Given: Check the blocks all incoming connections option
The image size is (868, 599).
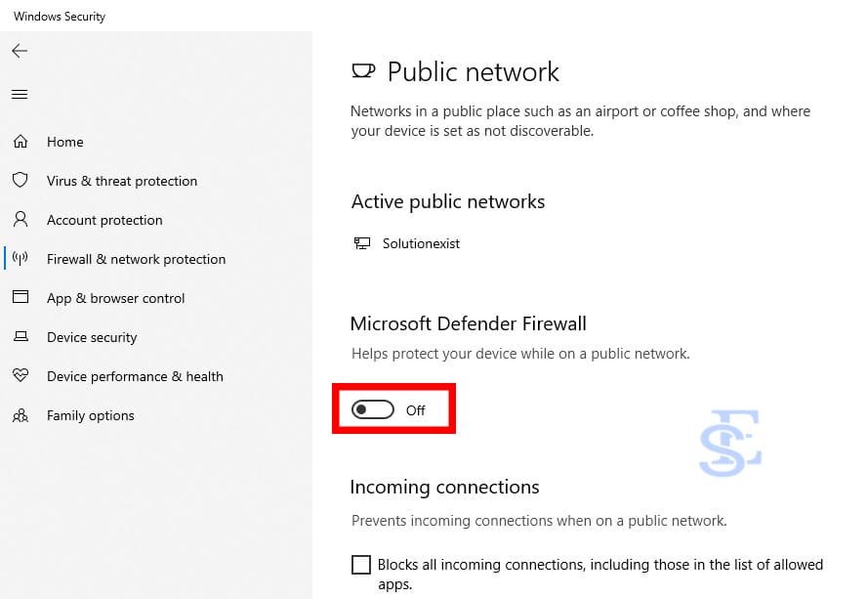Looking at the screenshot, I should 361,564.
